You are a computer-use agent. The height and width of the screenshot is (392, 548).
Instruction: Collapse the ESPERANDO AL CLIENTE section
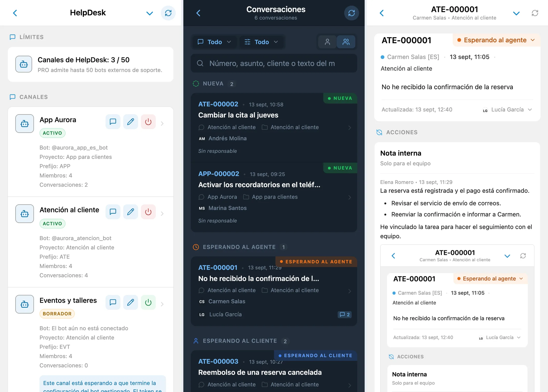point(241,341)
